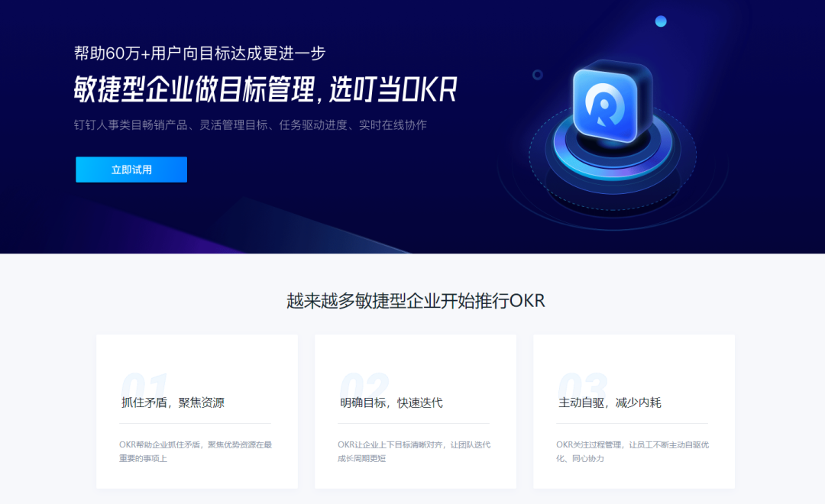
Task: Click the description OKR让企业上下目标清晰对齐
Action: pyautogui.click(x=414, y=451)
